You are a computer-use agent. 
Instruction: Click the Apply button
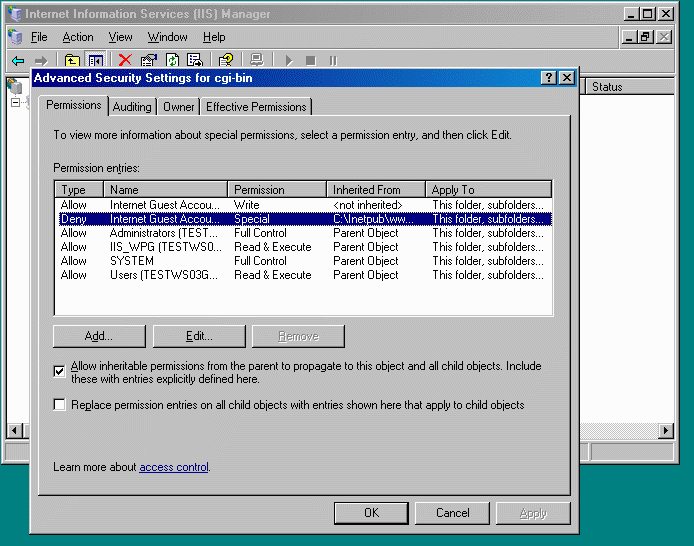(x=533, y=513)
